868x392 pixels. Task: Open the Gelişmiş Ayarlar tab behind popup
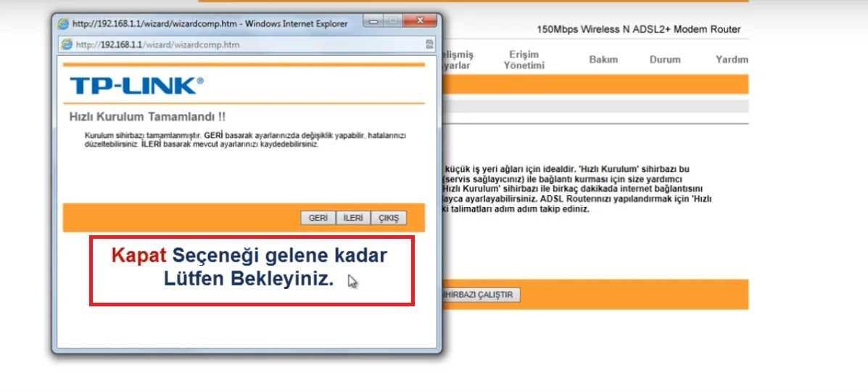(458, 60)
